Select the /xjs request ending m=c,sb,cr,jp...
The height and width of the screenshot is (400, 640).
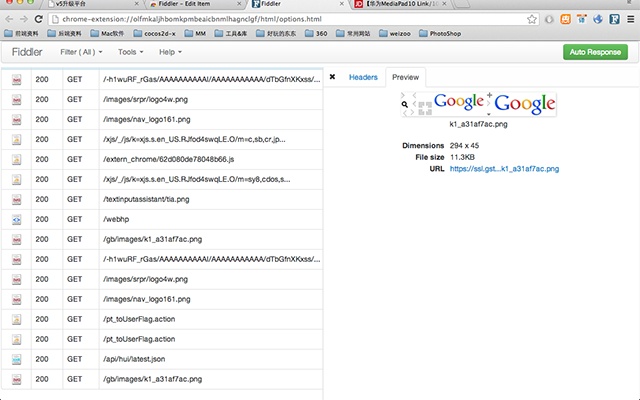click(x=162, y=140)
